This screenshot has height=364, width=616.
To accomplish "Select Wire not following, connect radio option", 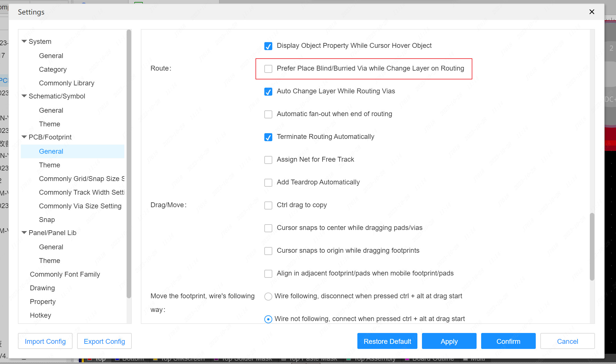I will pyautogui.click(x=268, y=319).
